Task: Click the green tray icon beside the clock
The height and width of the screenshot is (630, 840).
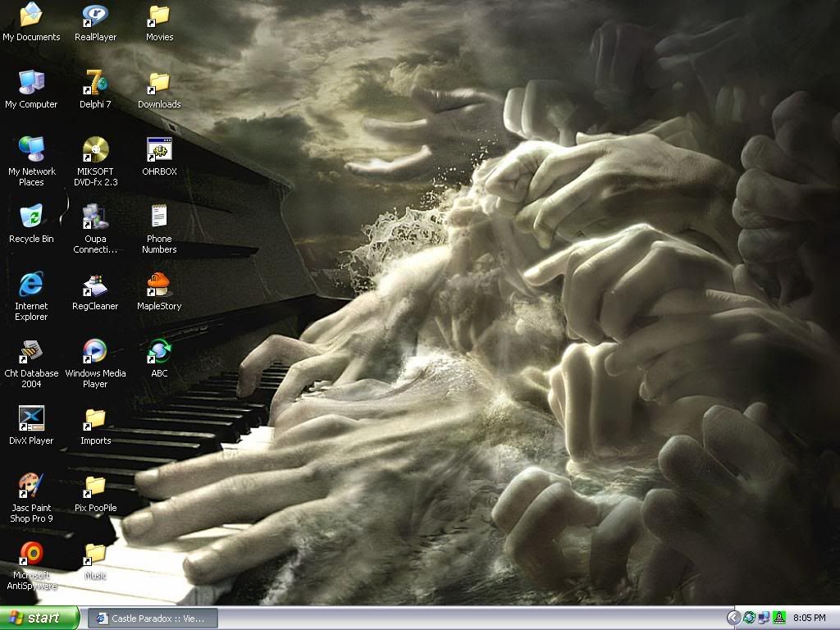Action: 779,619
